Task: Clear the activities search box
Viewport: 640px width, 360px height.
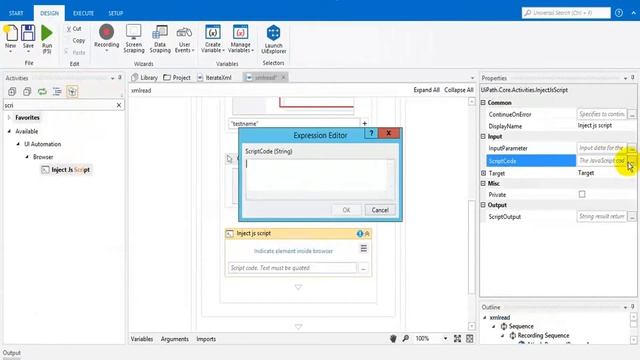Action: [119, 105]
